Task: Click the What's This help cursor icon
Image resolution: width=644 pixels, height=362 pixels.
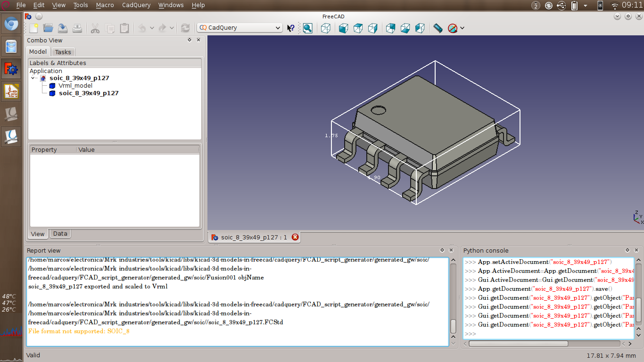Action: pyautogui.click(x=291, y=28)
